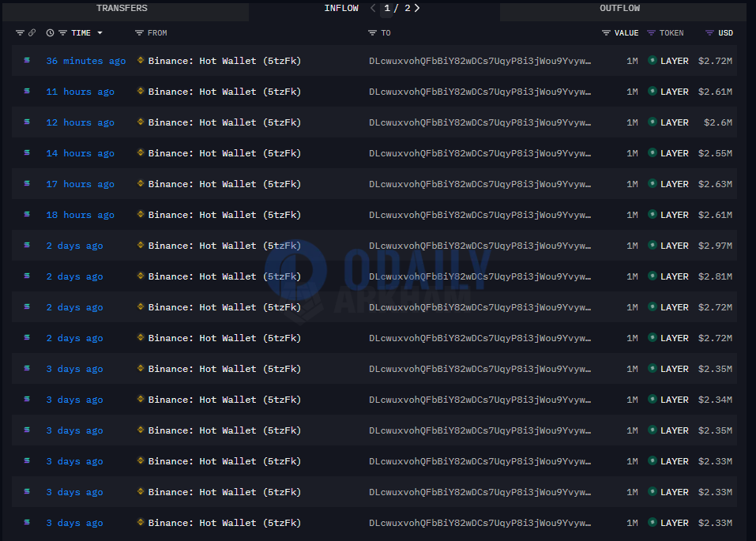Viewport: 756px width, 541px height.
Task: Open the recipient address in the 17 hours ago row
Action: tap(480, 184)
